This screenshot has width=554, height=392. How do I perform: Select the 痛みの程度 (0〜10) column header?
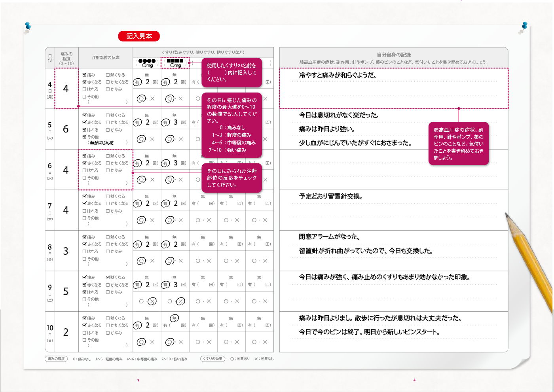pyautogui.click(x=66, y=58)
